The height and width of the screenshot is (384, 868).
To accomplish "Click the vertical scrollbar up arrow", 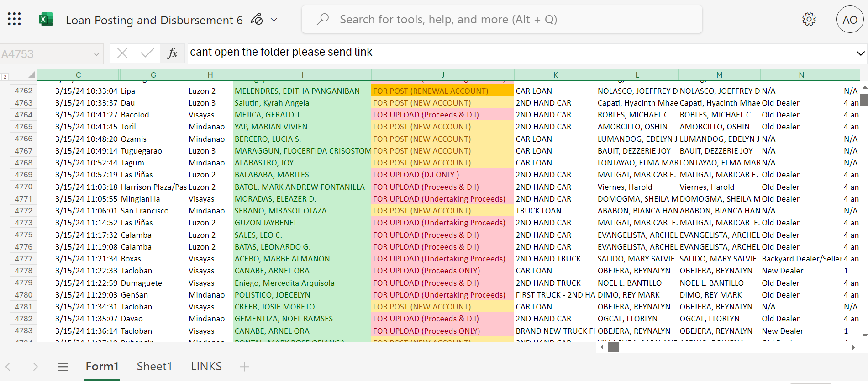I will tap(864, 87).
